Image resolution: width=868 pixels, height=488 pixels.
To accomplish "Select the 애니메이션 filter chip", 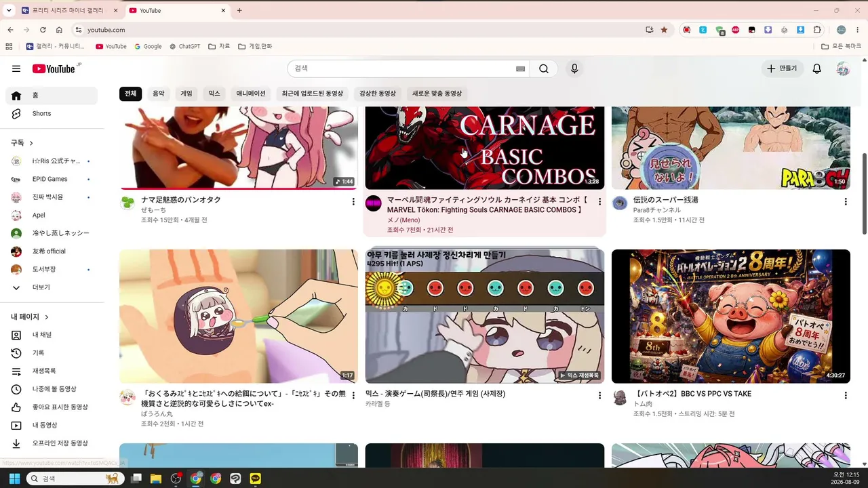I will pyautogui.click(x=251, y=94).
